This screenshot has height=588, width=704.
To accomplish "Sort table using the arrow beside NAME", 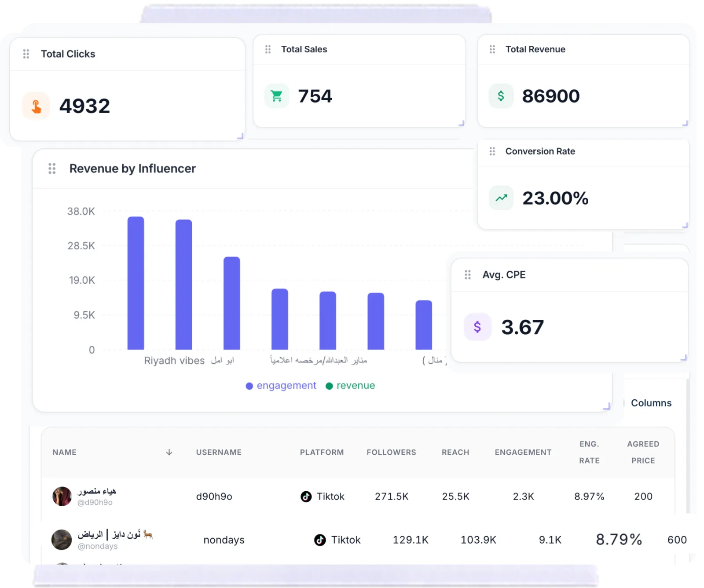I will [x=169, y=453].
